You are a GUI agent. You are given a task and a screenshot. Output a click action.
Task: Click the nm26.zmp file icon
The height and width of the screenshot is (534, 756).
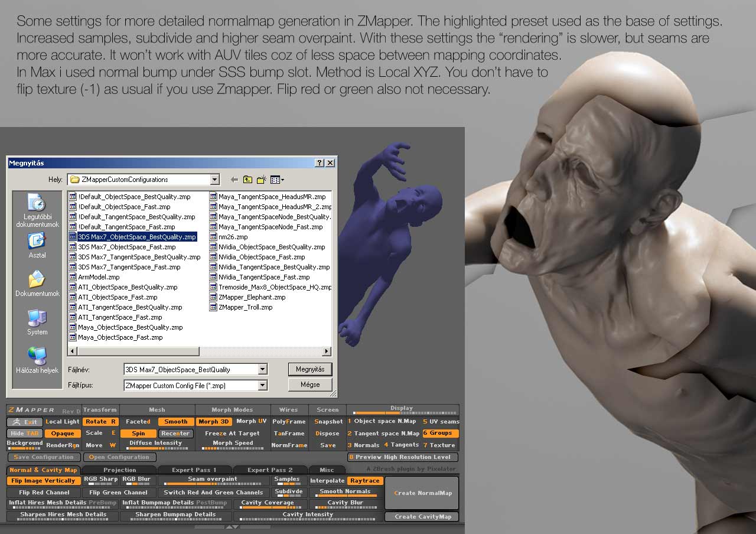[x=213, y=237]
